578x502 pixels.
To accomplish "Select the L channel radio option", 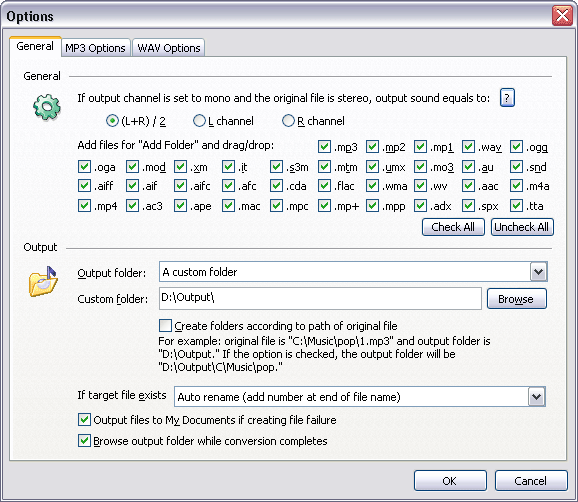I will point(199,121).
